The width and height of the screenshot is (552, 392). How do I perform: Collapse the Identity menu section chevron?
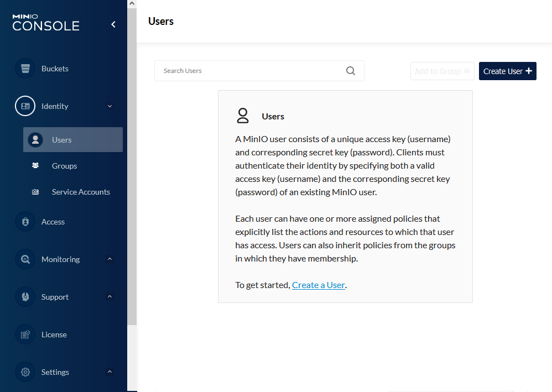click(110, 106)
